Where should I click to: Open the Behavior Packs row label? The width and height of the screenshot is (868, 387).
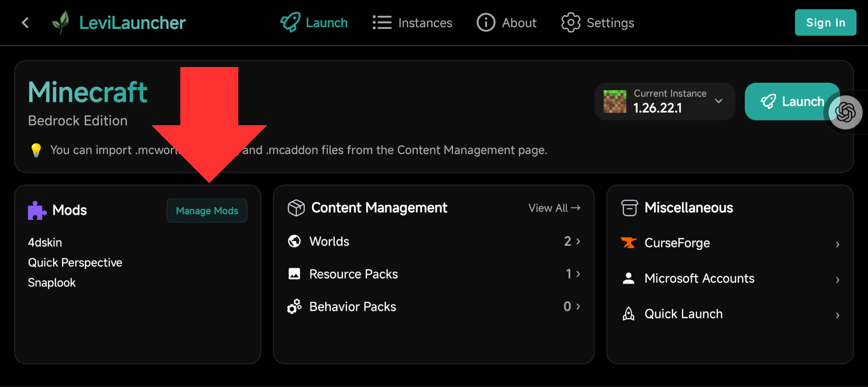click(353, 307)
